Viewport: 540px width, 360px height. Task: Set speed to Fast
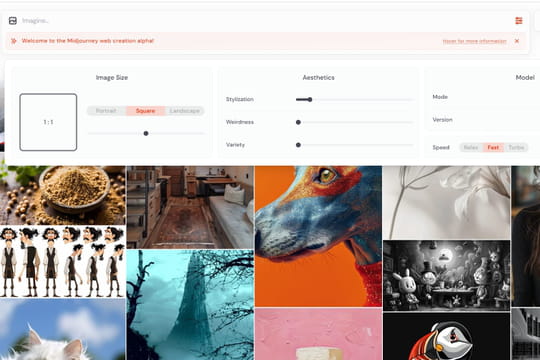point(493,147)
